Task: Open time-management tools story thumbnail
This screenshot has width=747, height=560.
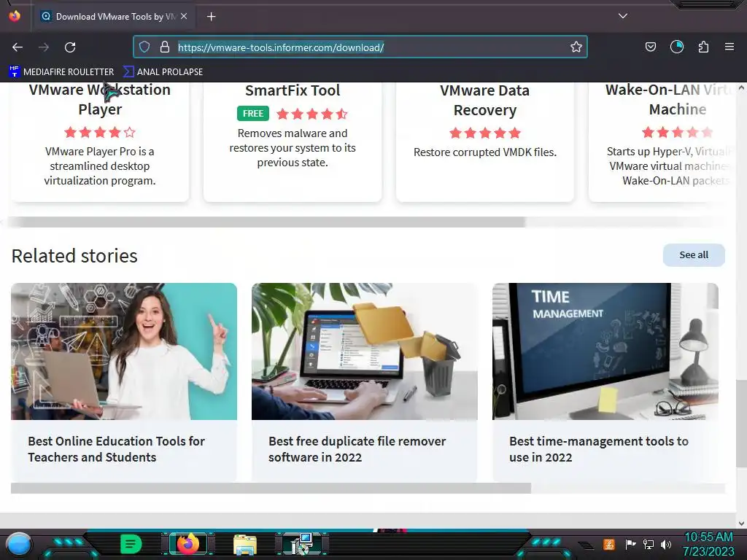Action: click(605, 351)
